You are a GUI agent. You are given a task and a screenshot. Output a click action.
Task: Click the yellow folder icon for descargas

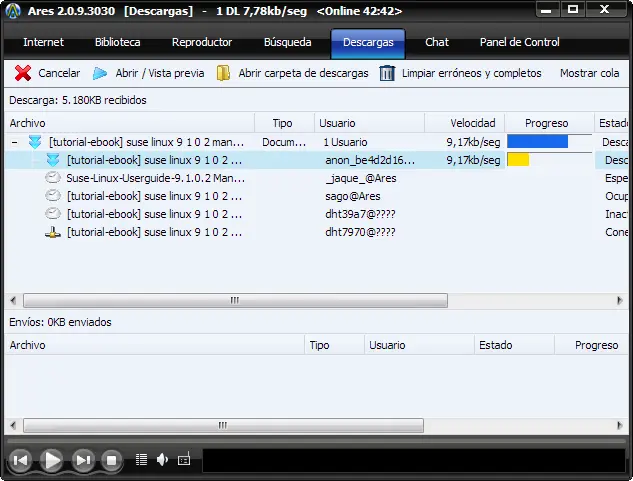pyautogui.click(x=223, y=73)
